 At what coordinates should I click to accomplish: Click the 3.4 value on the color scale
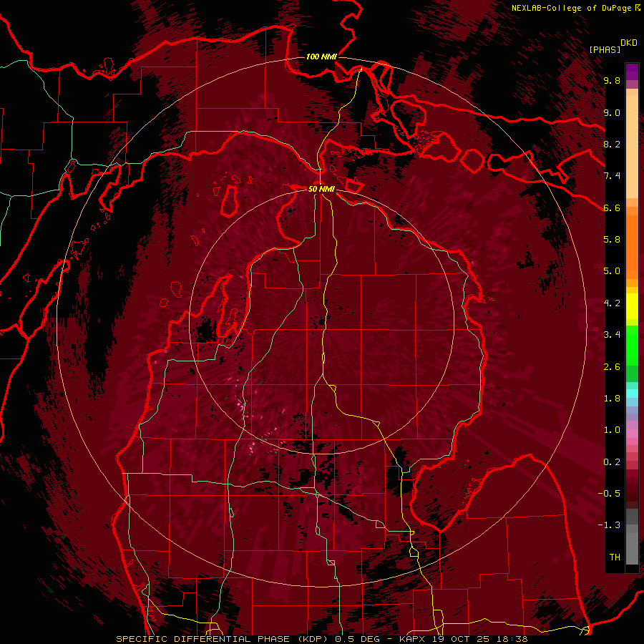(x=612, y=335)
